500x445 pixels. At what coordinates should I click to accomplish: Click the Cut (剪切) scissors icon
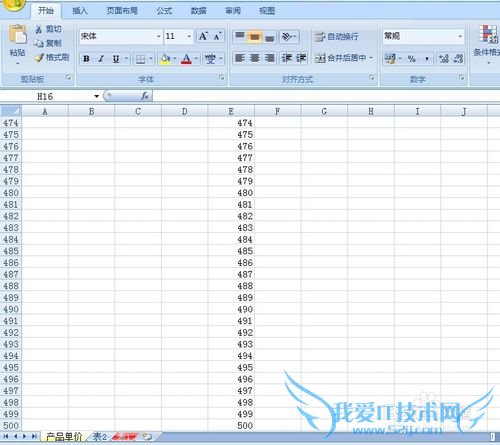pyautogui.click(x=39, y=29)
